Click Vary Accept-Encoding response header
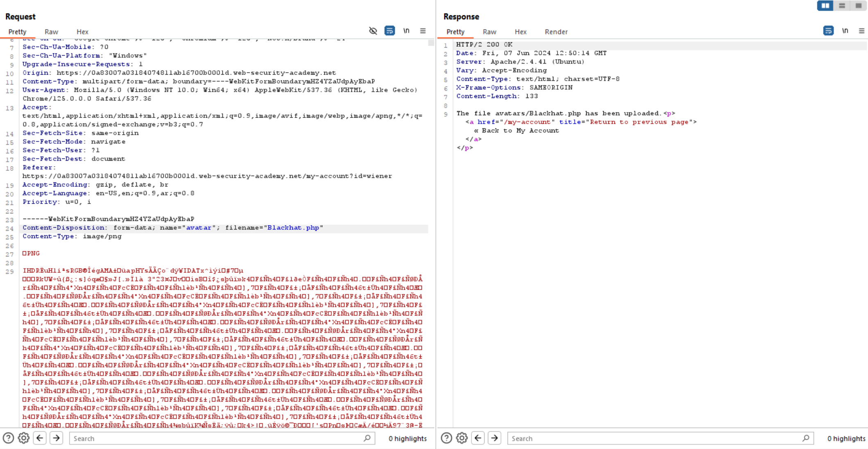Viewport: 868px width, 449px height. click(501, 70)
